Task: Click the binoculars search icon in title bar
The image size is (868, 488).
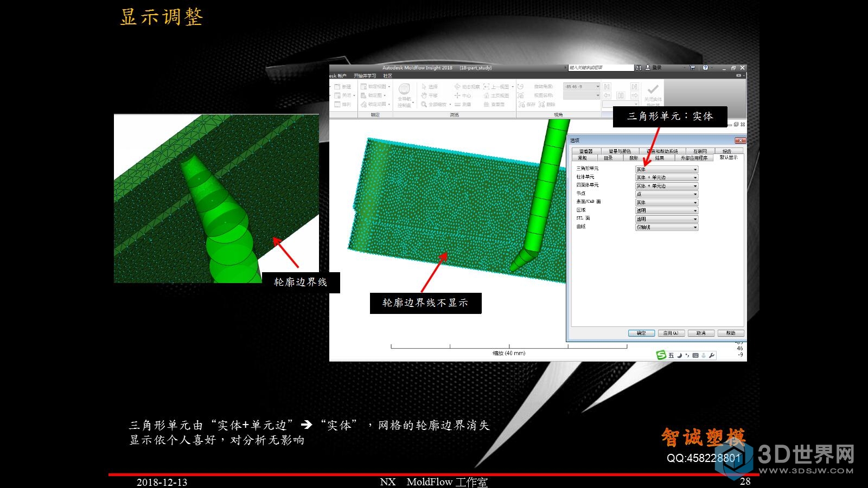Action: point(639,68)
